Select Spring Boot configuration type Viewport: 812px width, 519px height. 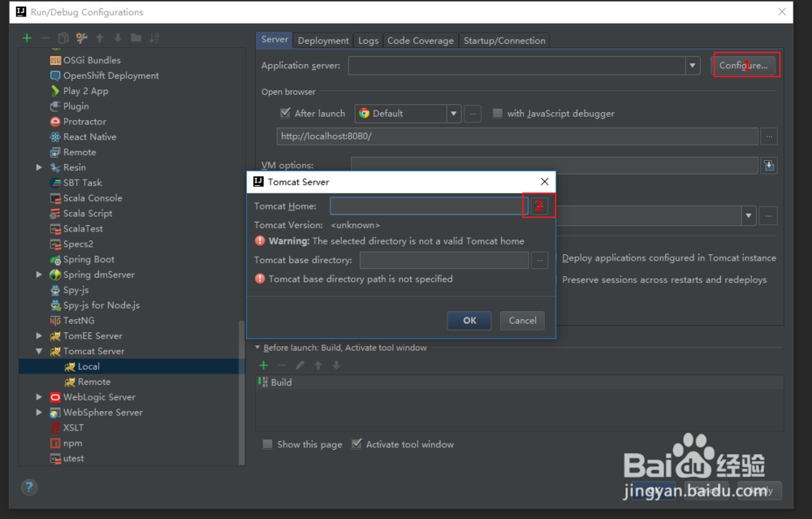click(82, 260)
